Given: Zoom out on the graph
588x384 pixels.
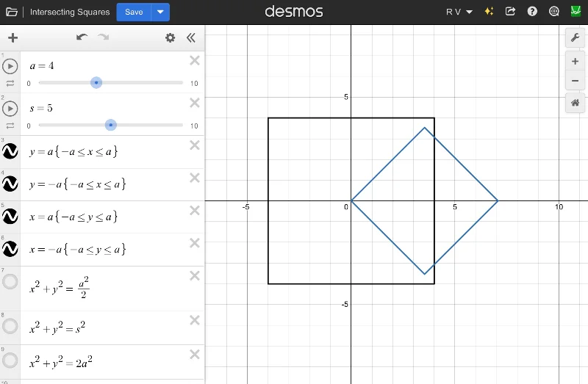Looking at the screenshot, I should click(575, 81).
